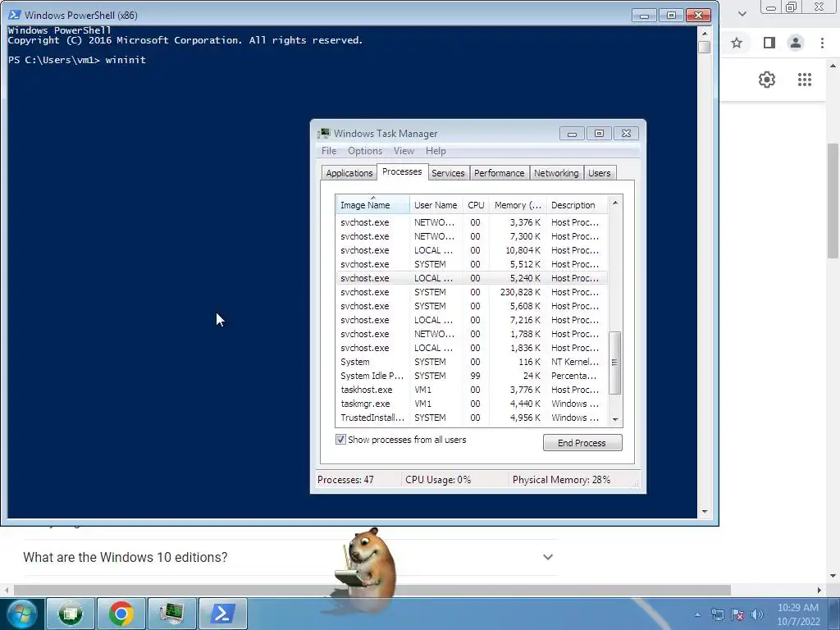Click PowerShell prompt line with wininit
The width and height of the screenshot is (840, 630).
pyautogui.click(x=77, y=60)
